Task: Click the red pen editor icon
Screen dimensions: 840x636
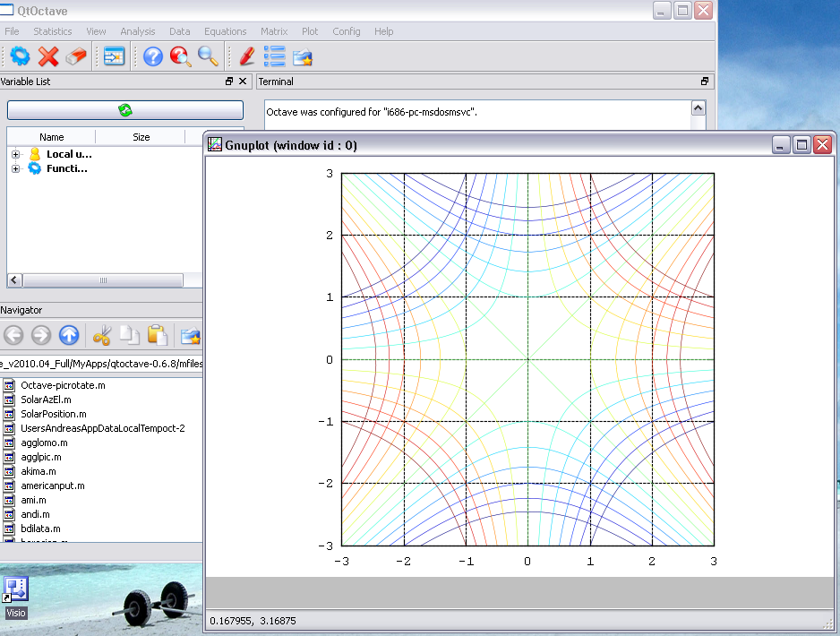Action: 247,57
